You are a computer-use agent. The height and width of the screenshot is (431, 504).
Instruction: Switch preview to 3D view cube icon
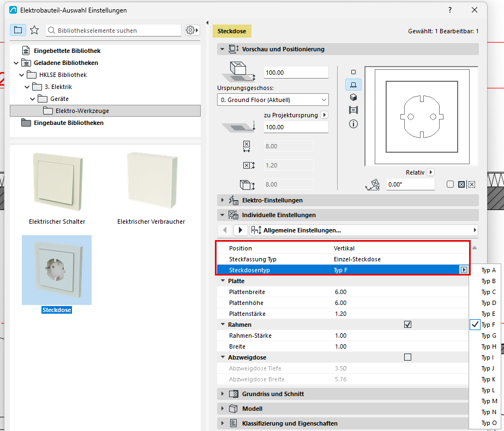coord(353,98)
